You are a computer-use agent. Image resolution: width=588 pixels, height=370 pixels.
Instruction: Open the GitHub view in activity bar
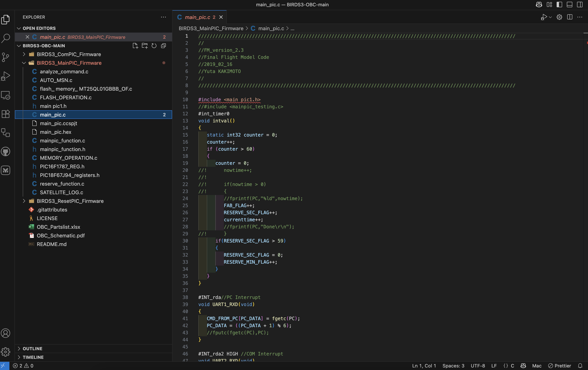coord(6,151)
